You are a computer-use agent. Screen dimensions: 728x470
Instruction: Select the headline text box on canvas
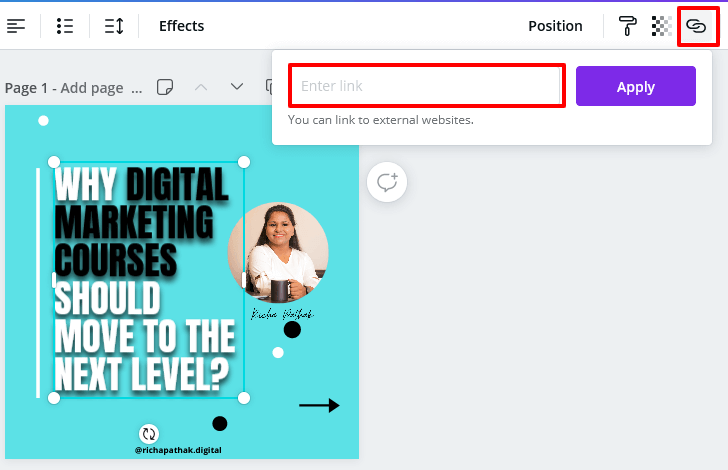point(149,280)
